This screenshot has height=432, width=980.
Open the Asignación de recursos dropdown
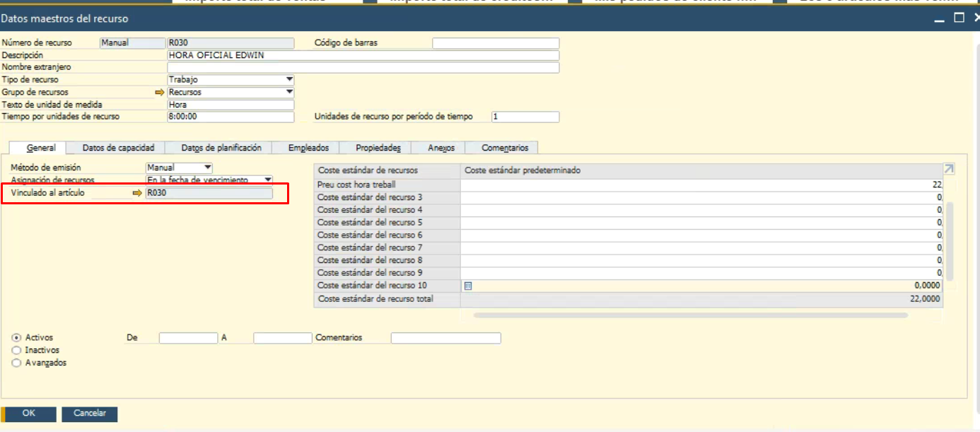268,180
